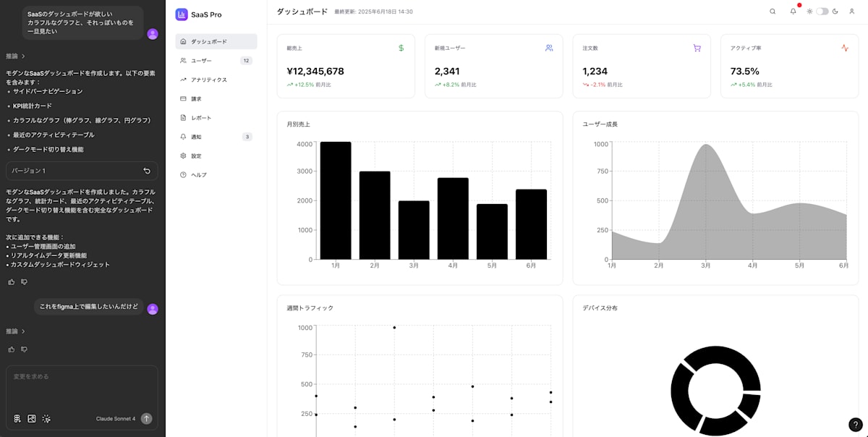Open 請求 billing sidebar item

[216, 98]
